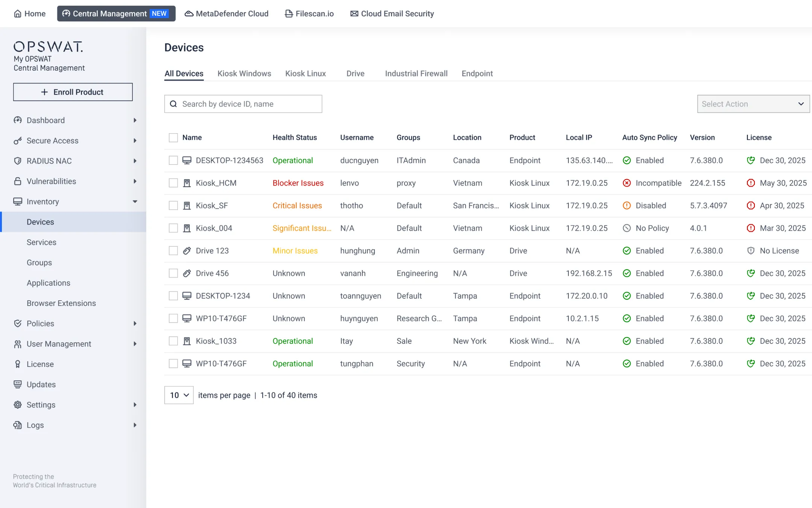This screenshot has width=812, height=508.
Task: Open the items per page dropdown
Action: point(179,395)
